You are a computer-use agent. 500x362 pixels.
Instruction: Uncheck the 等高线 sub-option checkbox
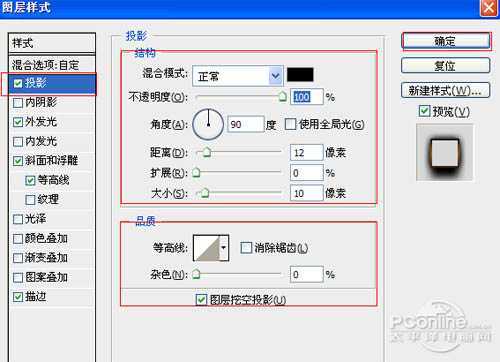[30, 181]
